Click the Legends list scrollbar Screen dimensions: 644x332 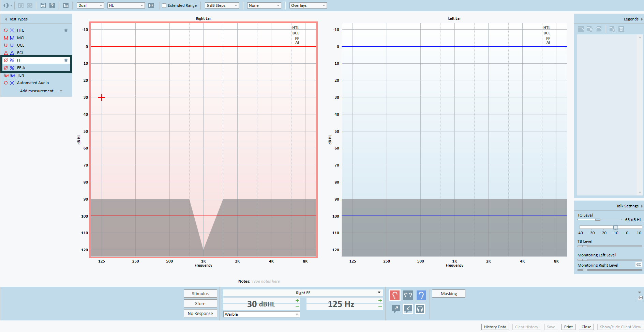click(x=640, y=115)
